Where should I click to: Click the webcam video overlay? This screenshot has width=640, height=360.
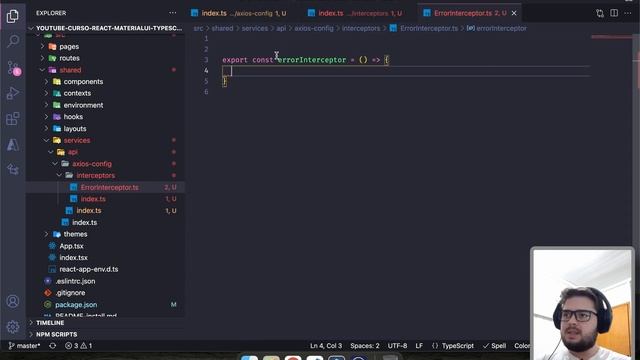coord(582,303)
